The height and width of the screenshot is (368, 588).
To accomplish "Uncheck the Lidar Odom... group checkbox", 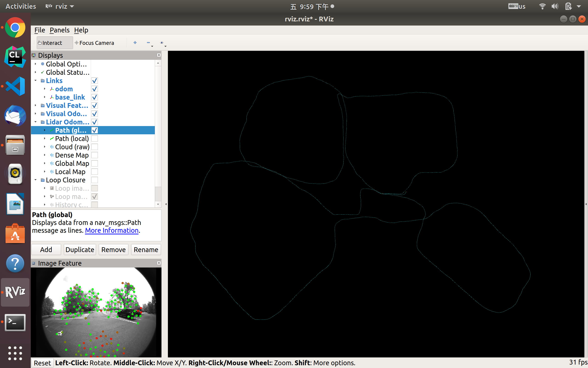I will coord(95,122).
